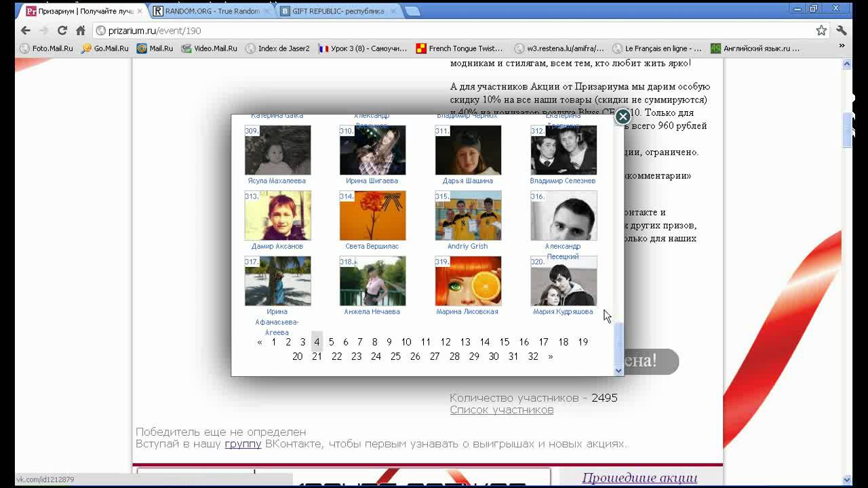Go to the previous page with «

point(259,342)
